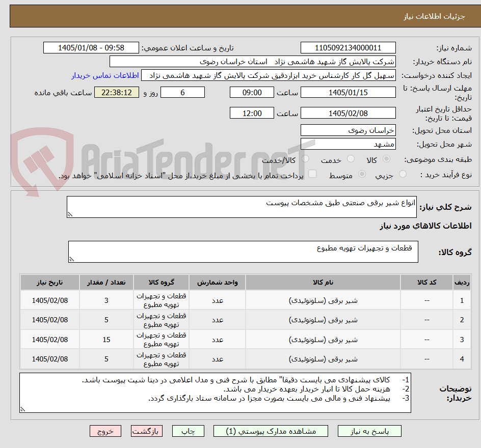
Task: Click unit عدد in row 3
Action: pyautogui.click(x=217, y=340)
